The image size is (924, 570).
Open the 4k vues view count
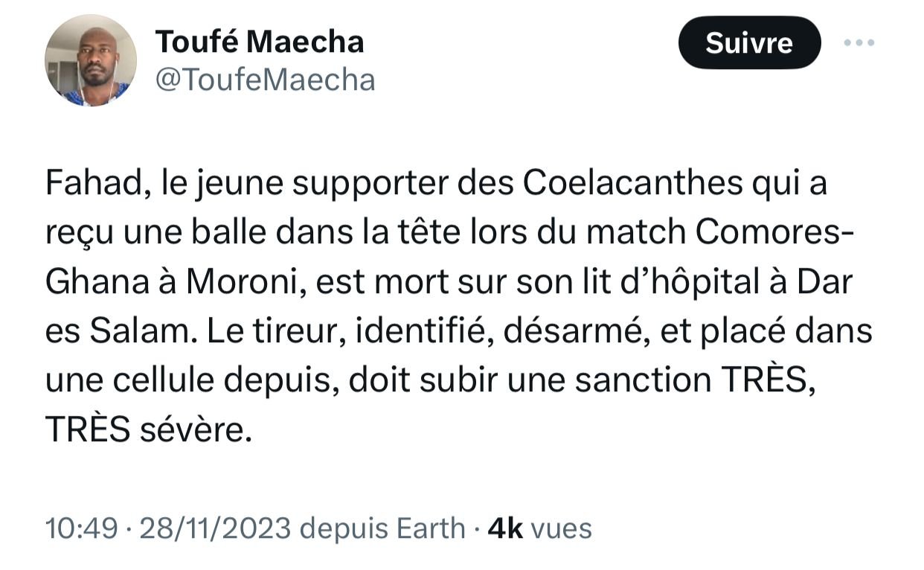tap(539, 528)
